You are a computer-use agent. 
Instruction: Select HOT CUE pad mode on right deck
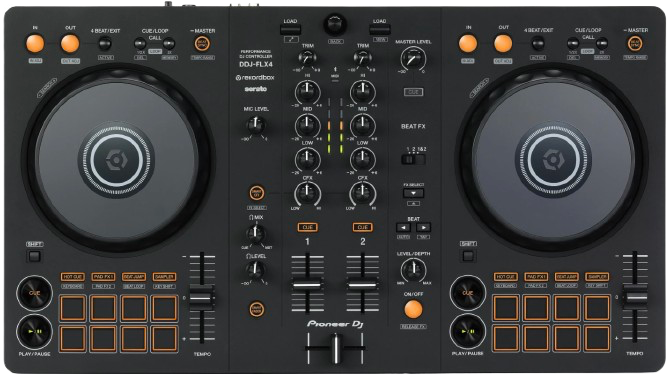(506, 277)
